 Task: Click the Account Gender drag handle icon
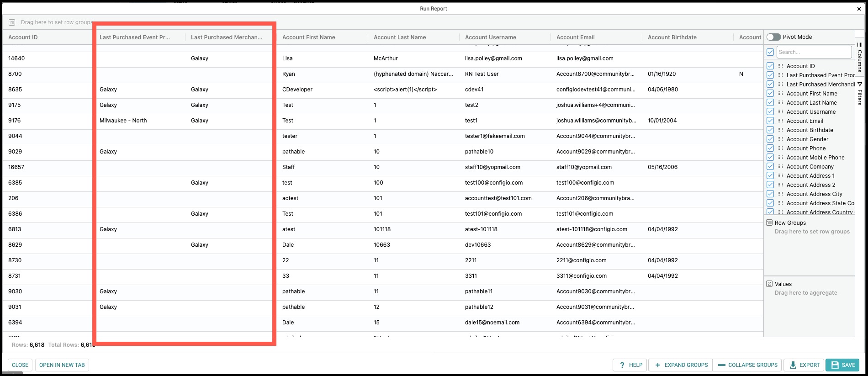point(780,139)
